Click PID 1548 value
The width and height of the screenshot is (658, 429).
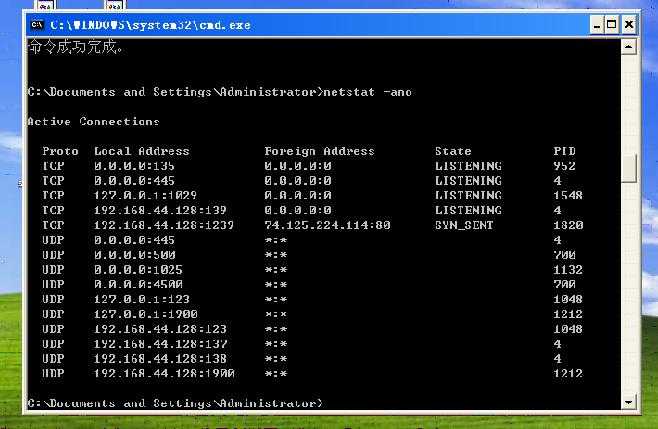[x=568, y=196]
